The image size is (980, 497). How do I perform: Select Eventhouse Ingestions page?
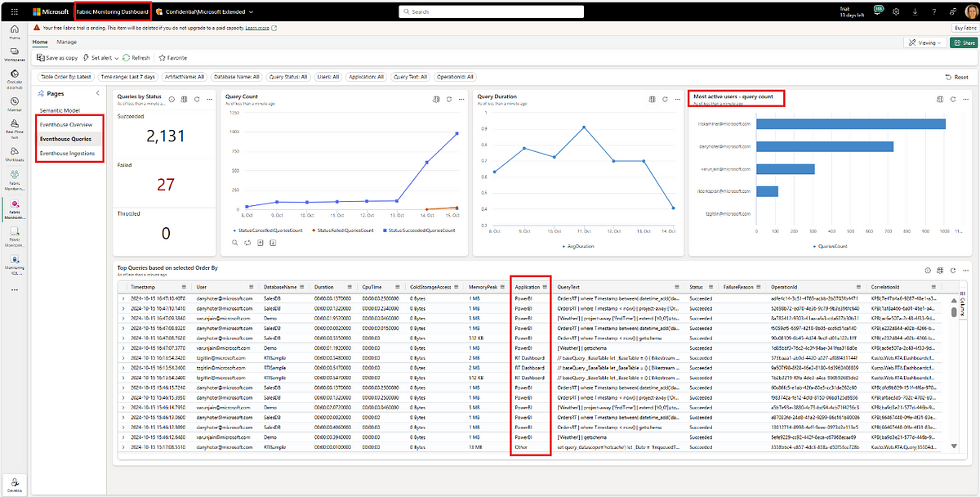point(68,154)
